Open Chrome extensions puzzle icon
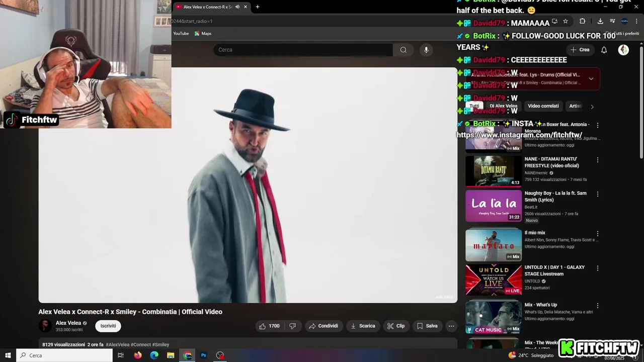This screenshot has width=644, height=362. tap(582, 21)
